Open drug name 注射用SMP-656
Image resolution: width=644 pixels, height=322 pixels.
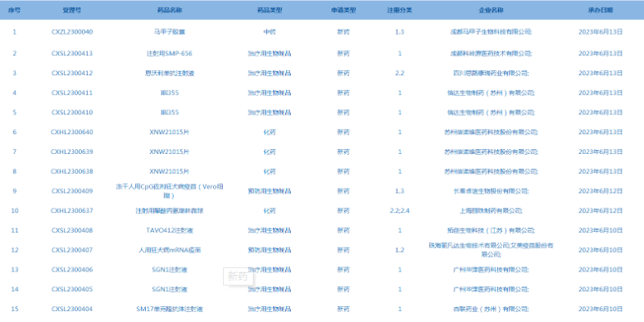click(x=170, y=53)
